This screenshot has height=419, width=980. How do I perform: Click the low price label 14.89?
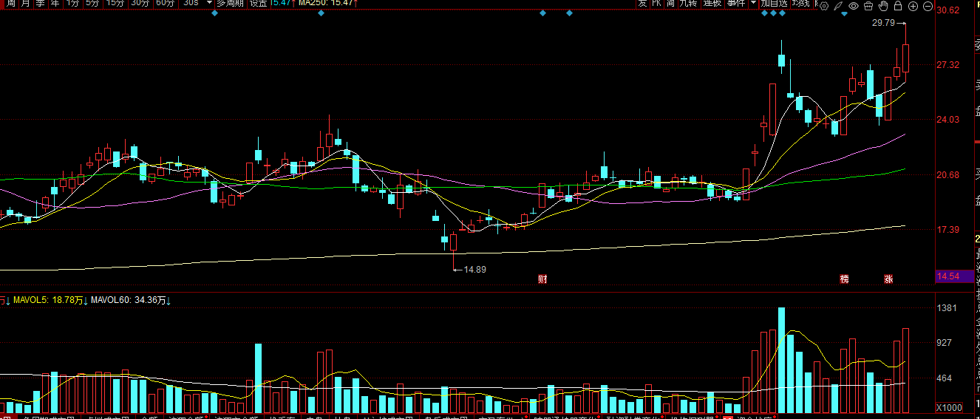pyautogui.click(x=474, y=270)
